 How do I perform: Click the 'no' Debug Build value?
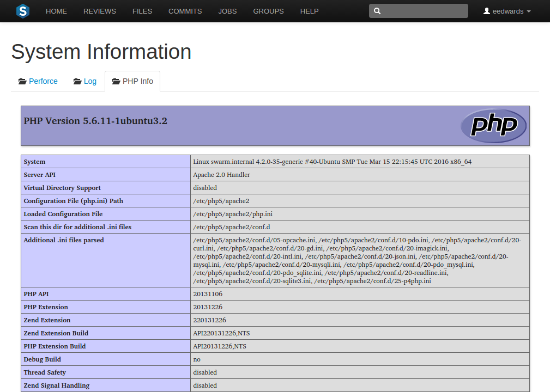[197, 359]
